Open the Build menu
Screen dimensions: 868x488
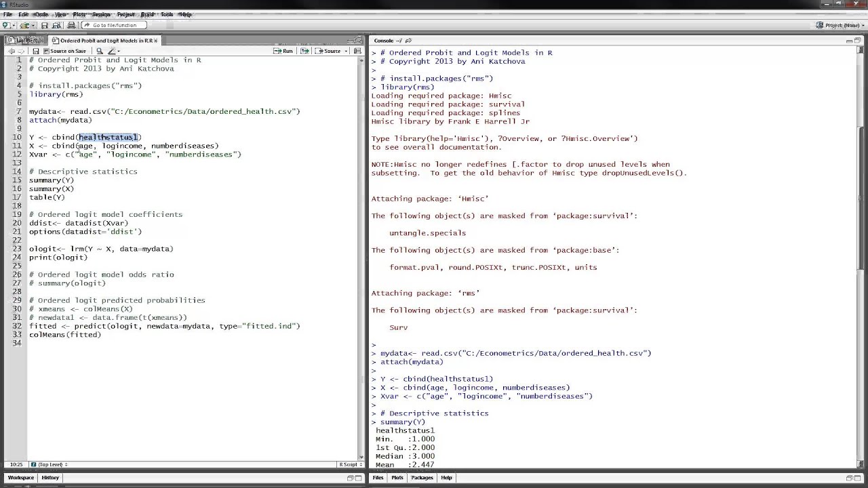147,14
